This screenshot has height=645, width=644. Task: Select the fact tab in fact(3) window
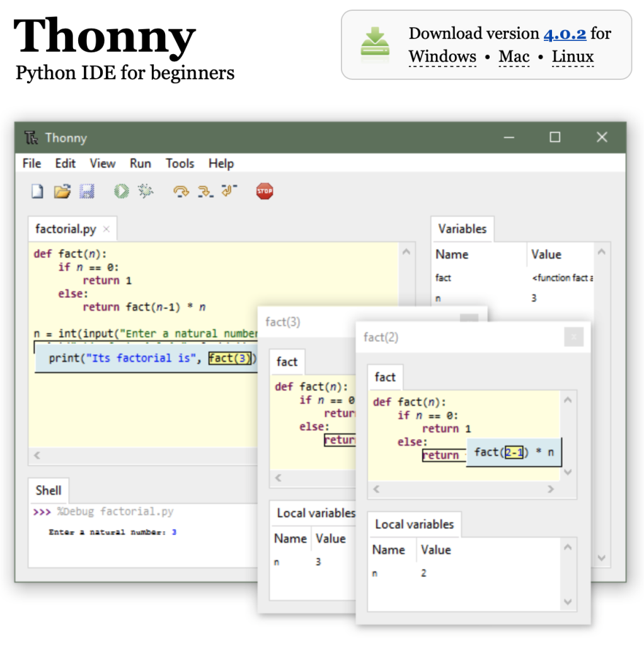(x=287, y=362)
